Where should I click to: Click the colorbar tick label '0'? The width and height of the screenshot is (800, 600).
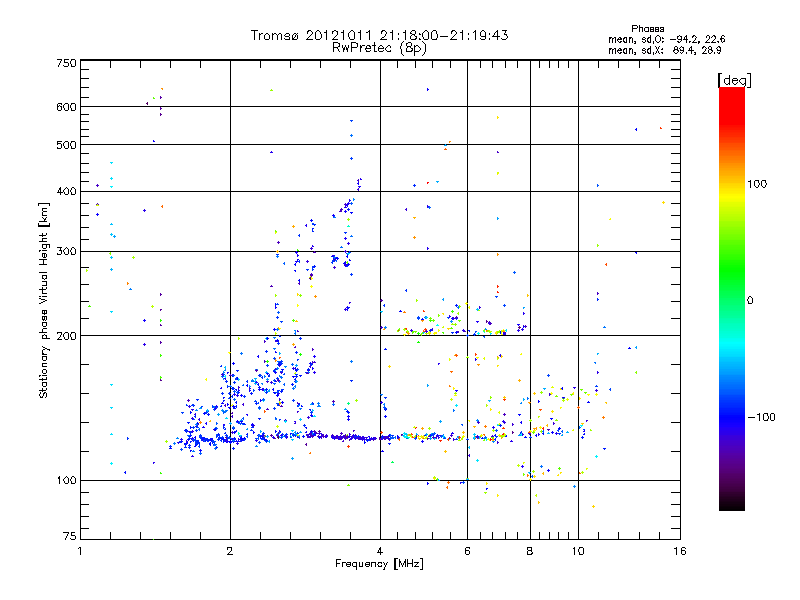pos(750,301)
